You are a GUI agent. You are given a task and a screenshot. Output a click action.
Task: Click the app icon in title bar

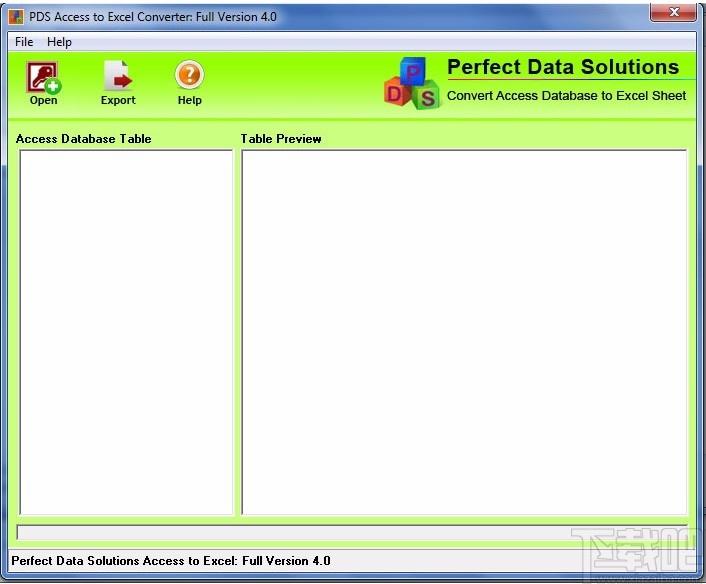pyautogui.click(x=16, y=17)
